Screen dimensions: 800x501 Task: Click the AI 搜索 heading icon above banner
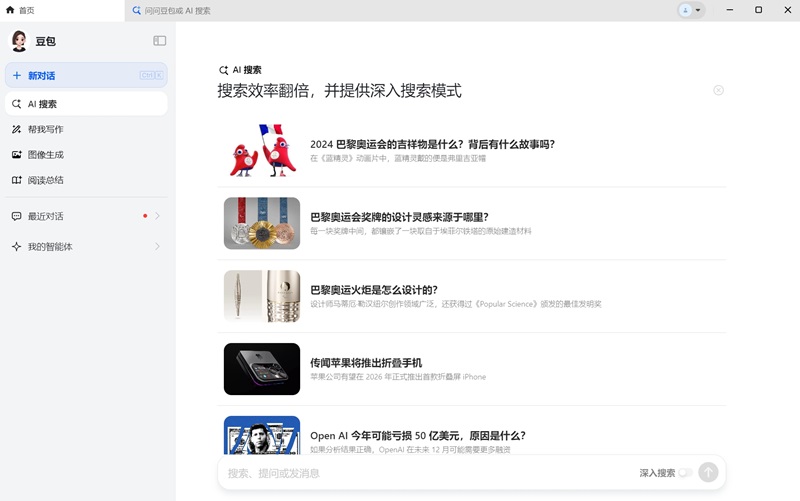[x=223, y=70]
